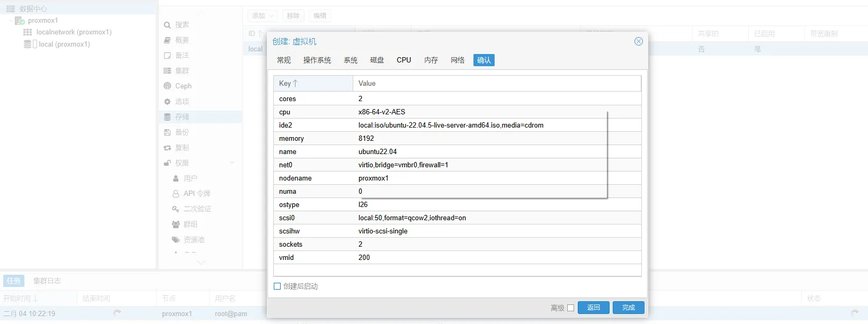This screenshot has height=324, width=868.
Task: Select the root@pam task row user
Action: click(x=231, y=314)
